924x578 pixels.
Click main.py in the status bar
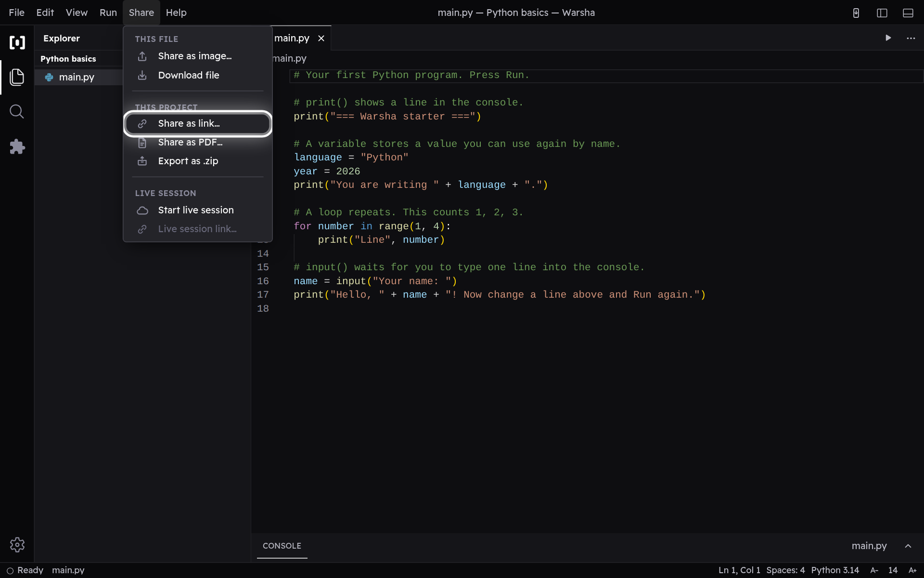[x=68, y=570]
